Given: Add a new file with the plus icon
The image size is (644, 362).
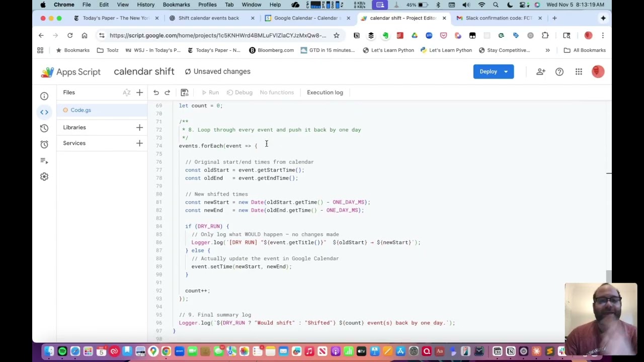Looking at the screenshot, I should point(139,93).
